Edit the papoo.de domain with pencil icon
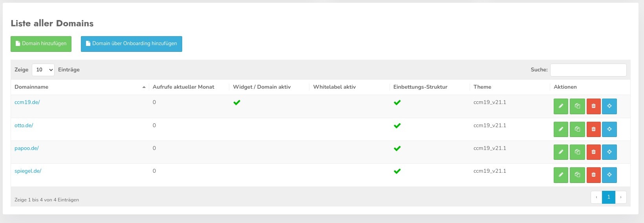 point(561,152)
